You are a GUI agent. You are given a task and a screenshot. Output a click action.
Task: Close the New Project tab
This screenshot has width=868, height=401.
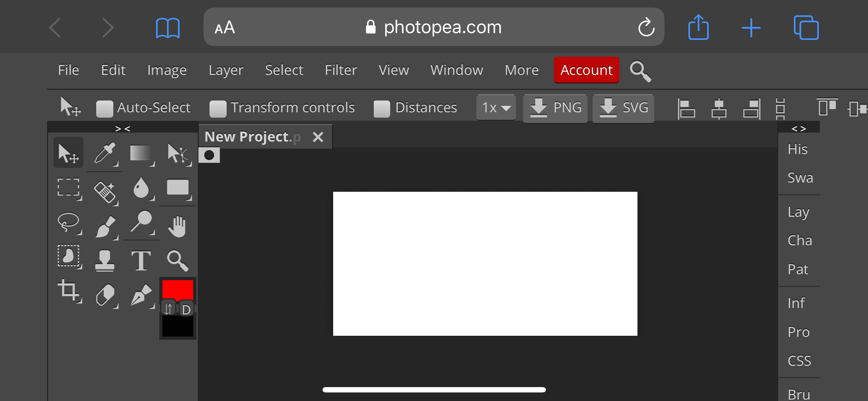point(318,137)
